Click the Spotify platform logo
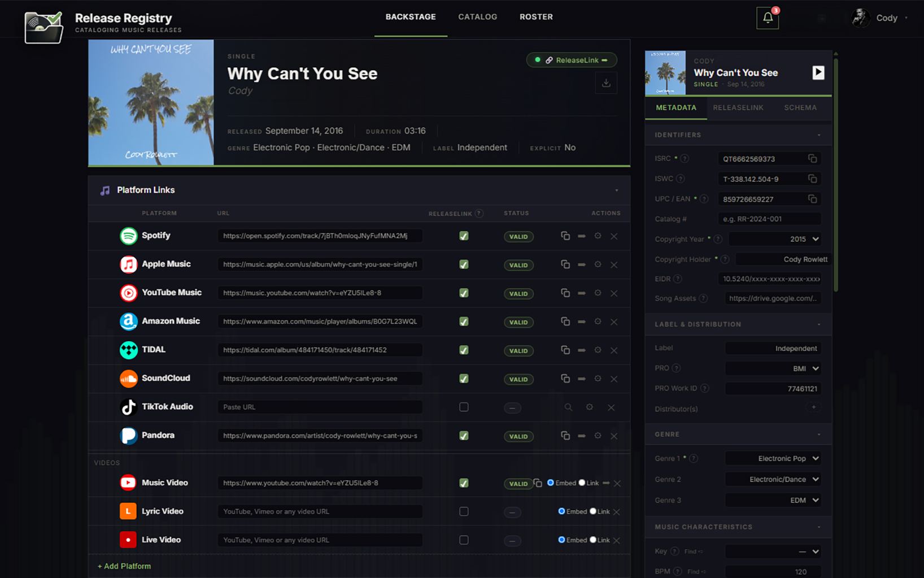Image resolution: width=924 pixels, height=578 pixels. click(x=129, y=236)
